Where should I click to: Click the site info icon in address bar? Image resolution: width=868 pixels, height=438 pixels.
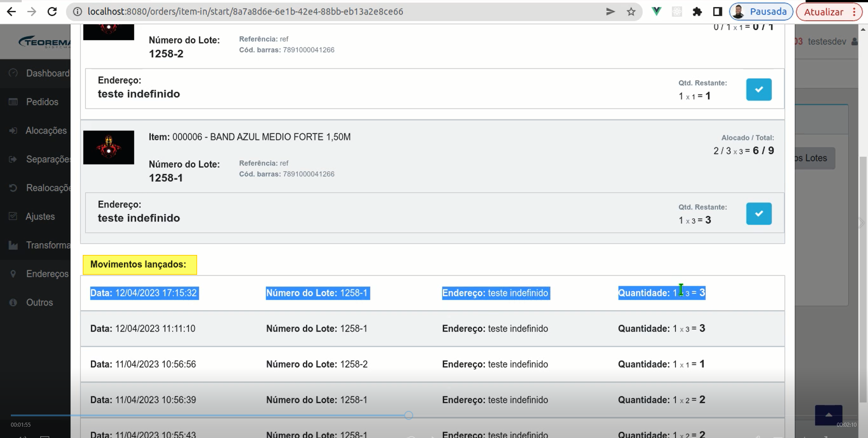(x=77, y=12)
